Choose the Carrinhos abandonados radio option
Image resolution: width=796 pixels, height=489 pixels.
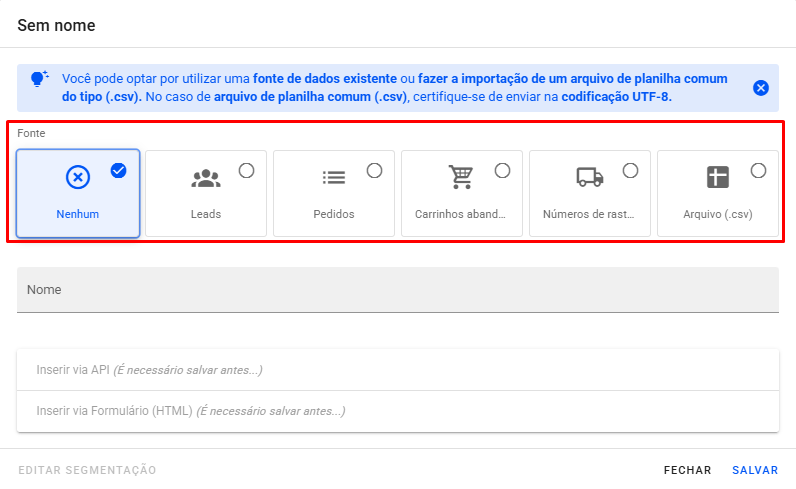pyautogui.click(x=502, y=170)
